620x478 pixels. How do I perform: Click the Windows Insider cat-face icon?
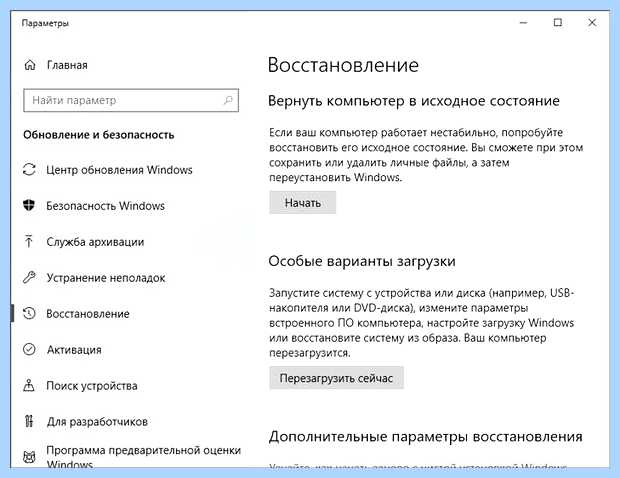(x=29, y=457)
